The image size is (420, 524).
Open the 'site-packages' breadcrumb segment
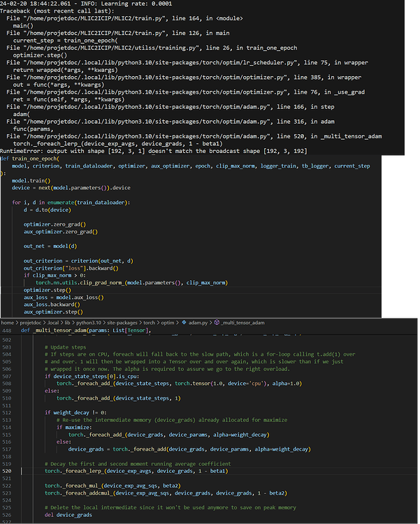122,323
